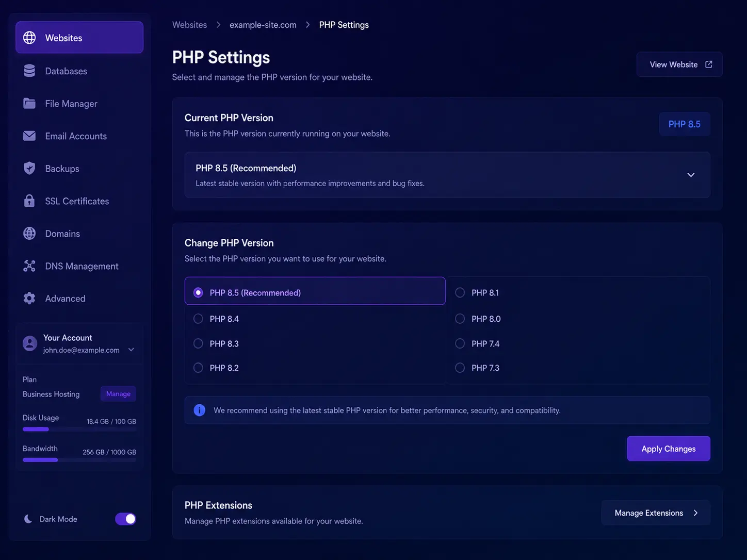
Task: Expand the Your Account dropdown arrow
Action: (131, 350)
